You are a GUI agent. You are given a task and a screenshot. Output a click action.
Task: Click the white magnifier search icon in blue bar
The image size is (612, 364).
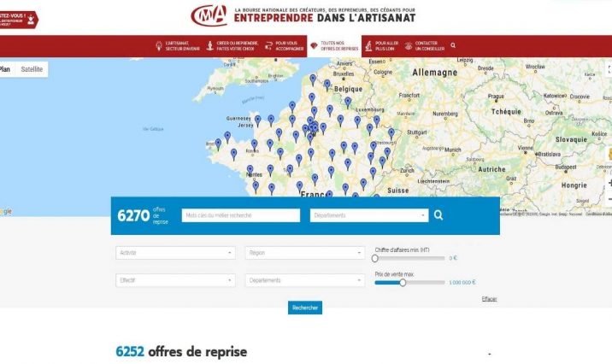pos(438,215)
